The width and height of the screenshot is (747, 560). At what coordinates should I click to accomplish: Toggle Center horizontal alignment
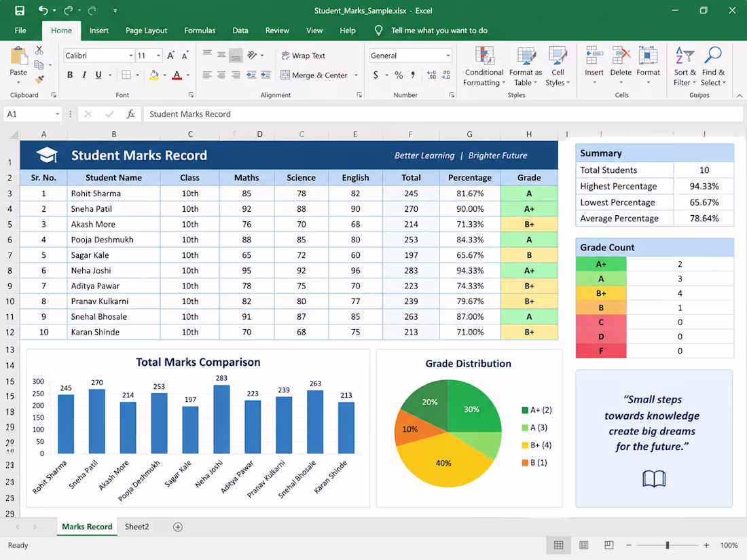click(221, 75)
